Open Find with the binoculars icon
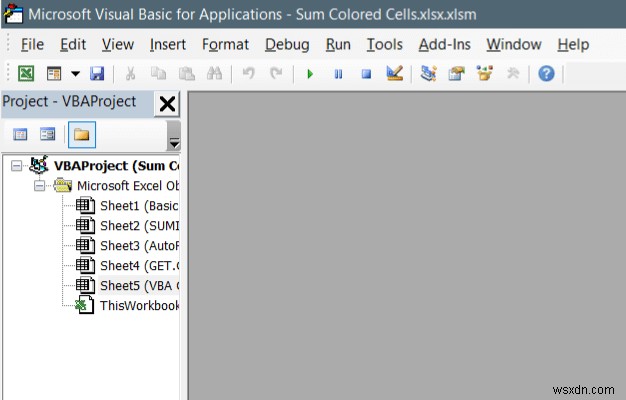 pos(214,74)
